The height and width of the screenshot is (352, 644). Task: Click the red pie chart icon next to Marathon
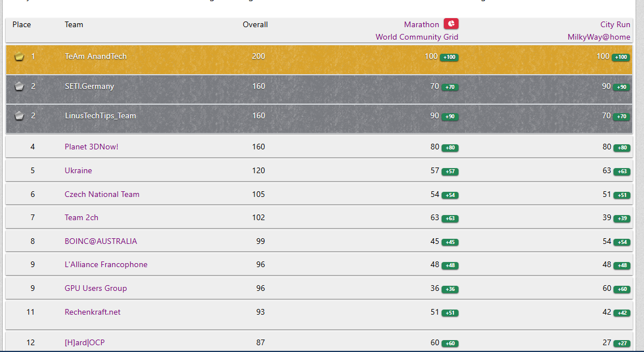coord(451,24)
